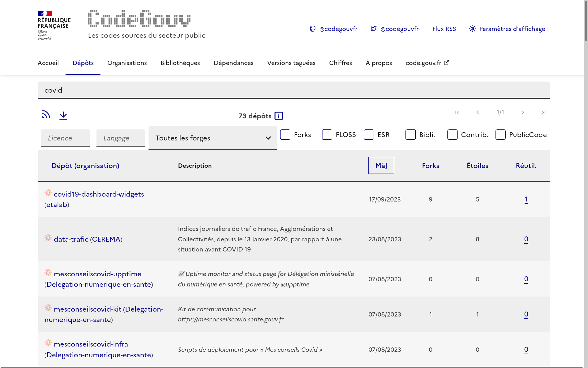Click icon beside data-trafic repo
The image size is (588, 368).
48,238
